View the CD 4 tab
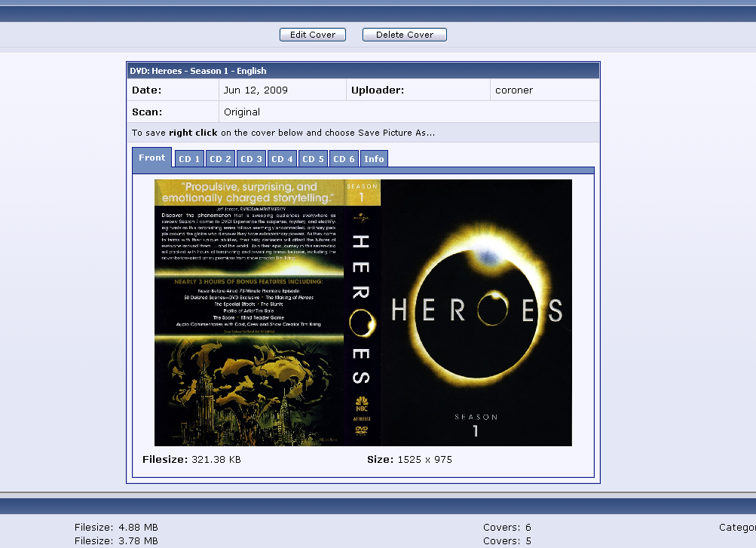Screen dimensions: 756x548 [x=282, y=159]
